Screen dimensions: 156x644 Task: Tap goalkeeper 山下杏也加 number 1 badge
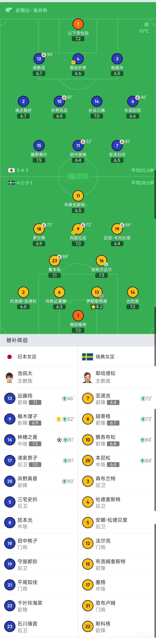tap(78, 24)
